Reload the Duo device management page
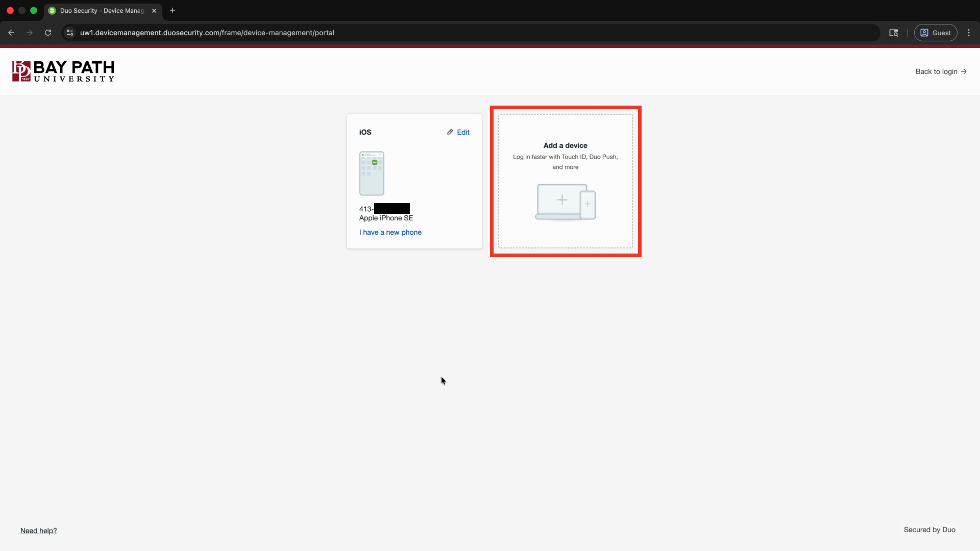This screenshot has width=980, height=551. pos(48,33)
